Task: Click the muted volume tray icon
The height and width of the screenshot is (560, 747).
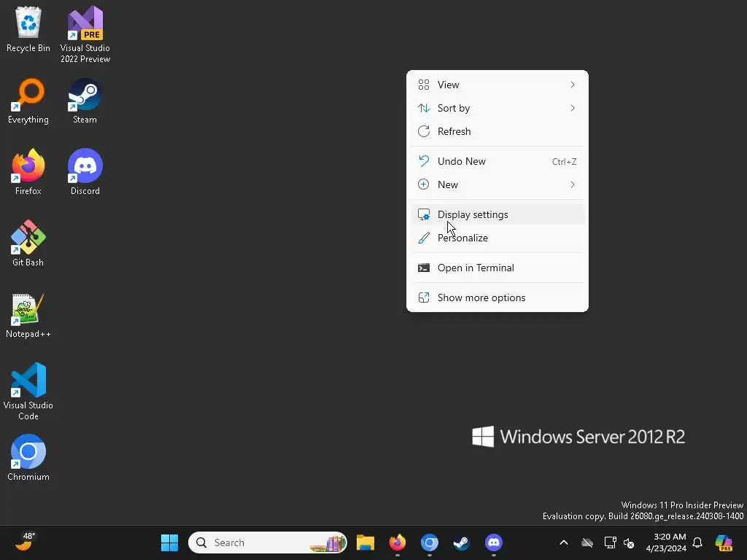Action: click(629, 542)
